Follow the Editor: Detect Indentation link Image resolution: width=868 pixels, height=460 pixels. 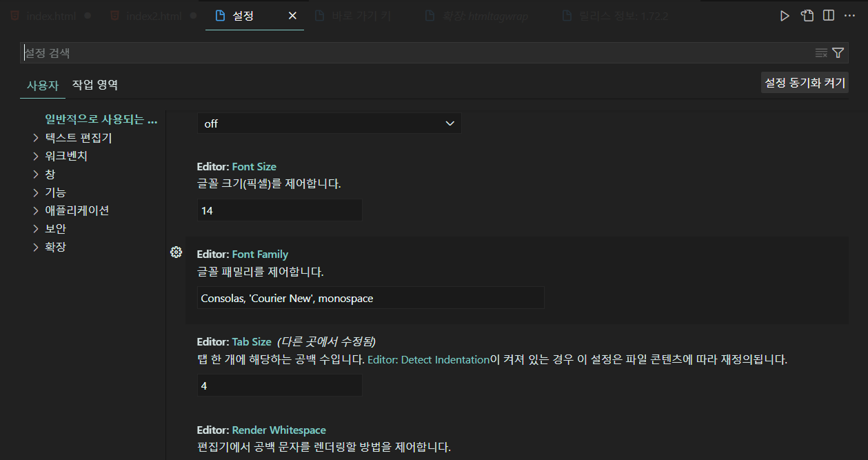[x=429, y=359]
